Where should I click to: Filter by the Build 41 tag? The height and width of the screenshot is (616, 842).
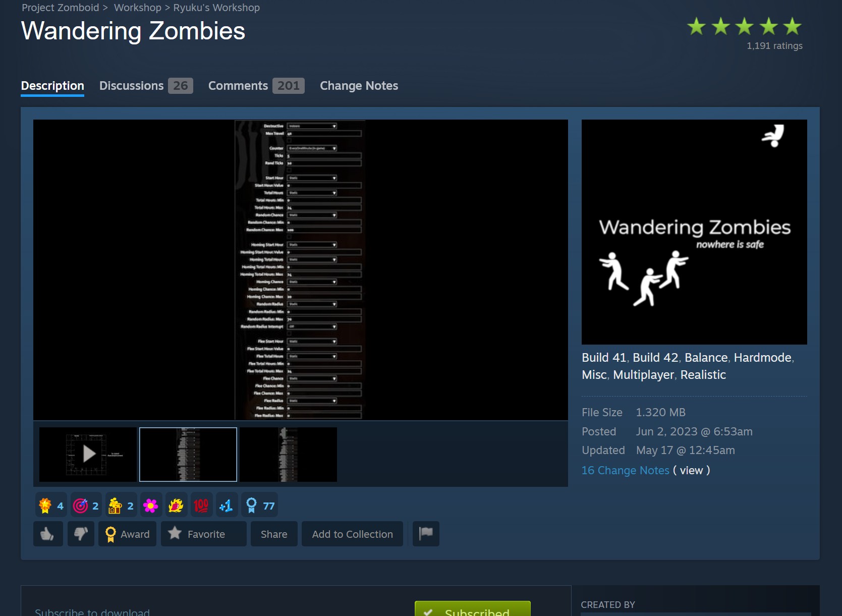[x=604, y=358]
